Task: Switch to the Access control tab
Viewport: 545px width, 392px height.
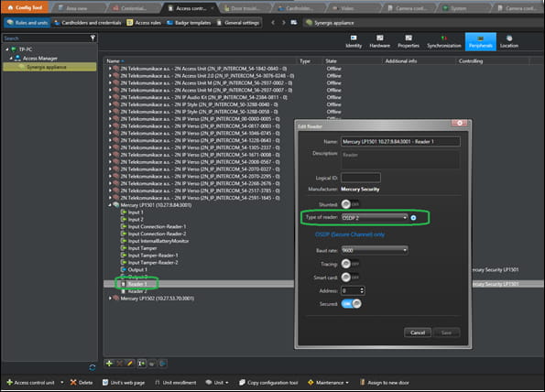Action: 191,8
